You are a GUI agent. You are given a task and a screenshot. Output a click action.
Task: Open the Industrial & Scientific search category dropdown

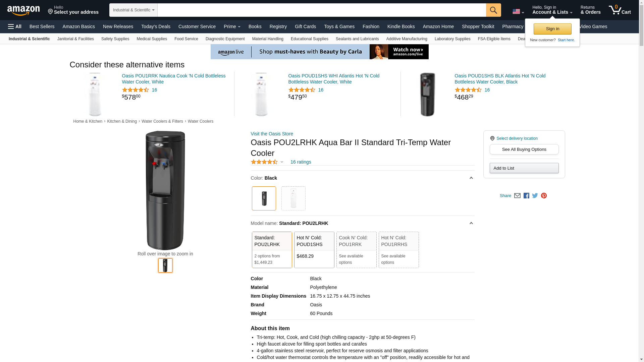click(x=133, y=10)
